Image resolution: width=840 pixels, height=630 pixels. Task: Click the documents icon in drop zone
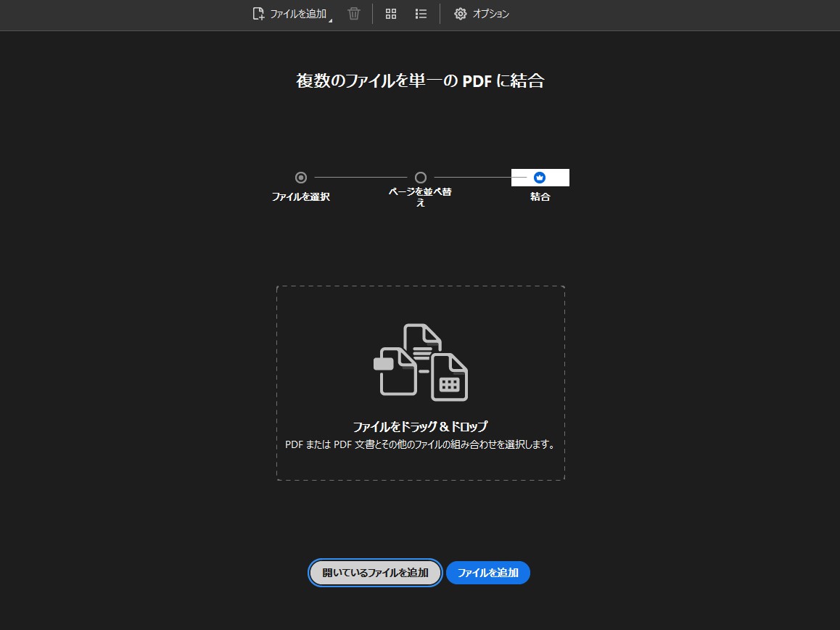click(x=421, y=362)
